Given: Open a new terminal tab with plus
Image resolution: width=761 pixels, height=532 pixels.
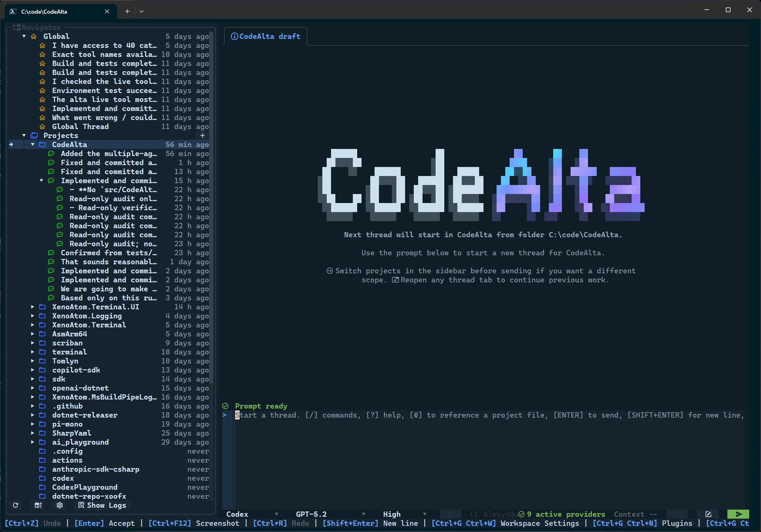Looking at the screenshot, I should pos(127,11).
